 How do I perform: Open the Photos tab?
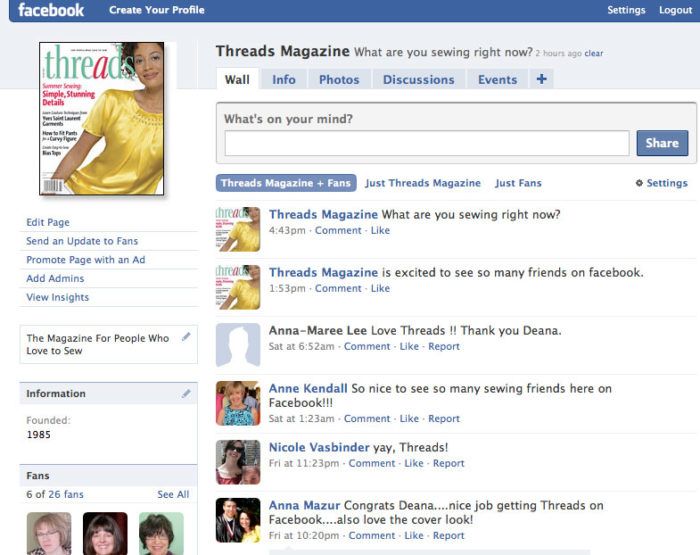pos(339,79)
